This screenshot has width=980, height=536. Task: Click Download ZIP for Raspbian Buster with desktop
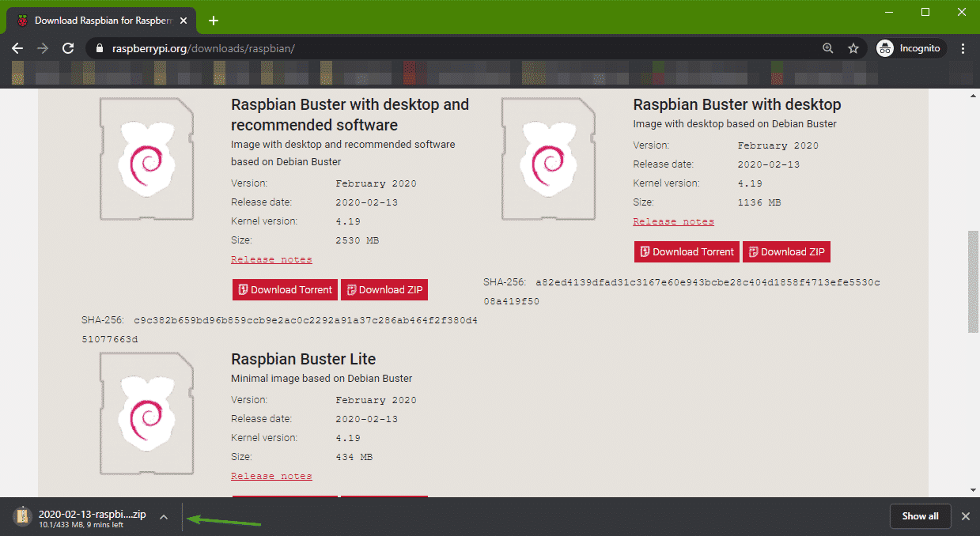tap(786, 252)
